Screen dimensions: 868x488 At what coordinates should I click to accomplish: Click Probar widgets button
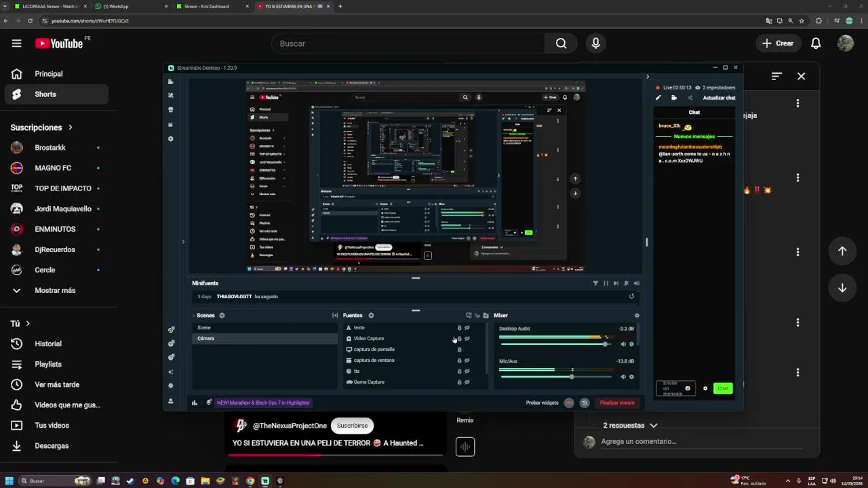click(542, 403)
